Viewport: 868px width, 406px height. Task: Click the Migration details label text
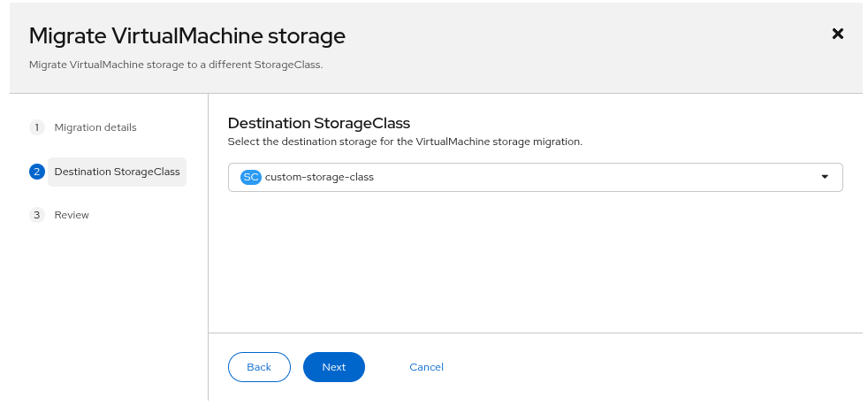(95, 127)
